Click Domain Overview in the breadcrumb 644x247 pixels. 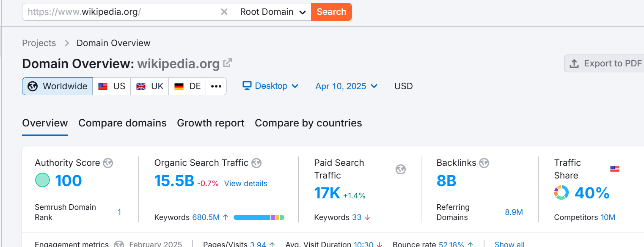click(x=113, y=43)
